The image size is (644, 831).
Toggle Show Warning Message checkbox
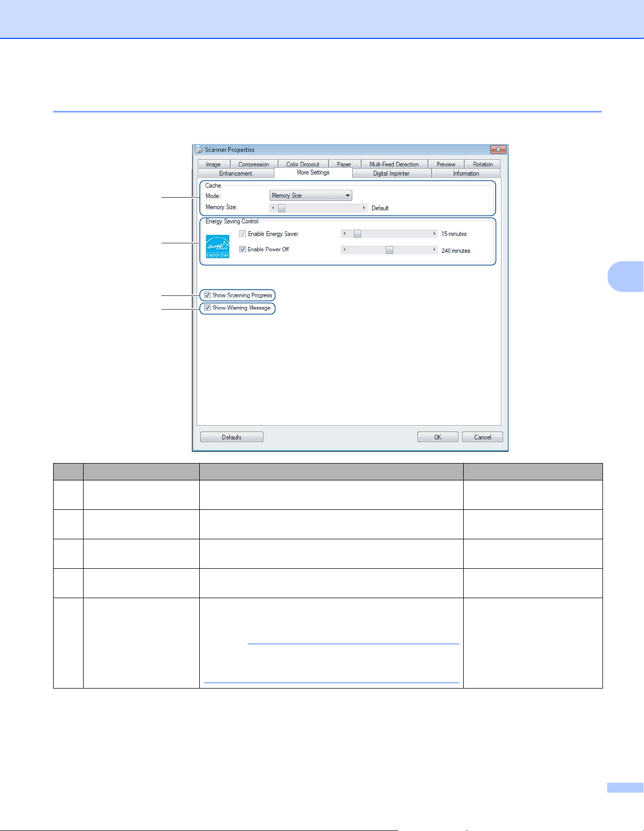[x=208, y=308]
